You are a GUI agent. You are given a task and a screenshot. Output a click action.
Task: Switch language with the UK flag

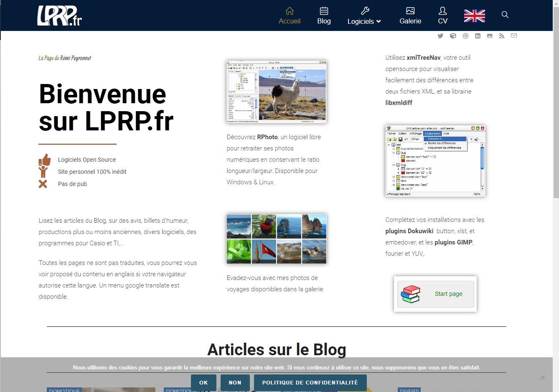pos(475,16)
